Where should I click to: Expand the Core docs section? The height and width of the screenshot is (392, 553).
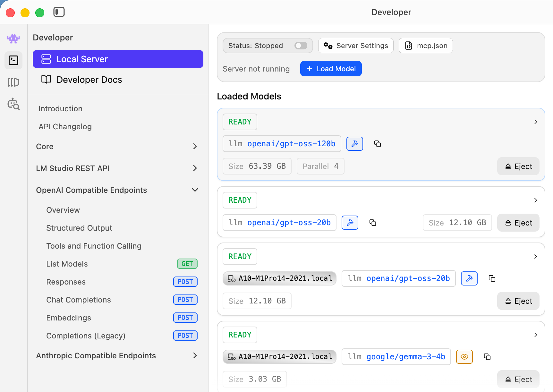(x=195, y=147)
